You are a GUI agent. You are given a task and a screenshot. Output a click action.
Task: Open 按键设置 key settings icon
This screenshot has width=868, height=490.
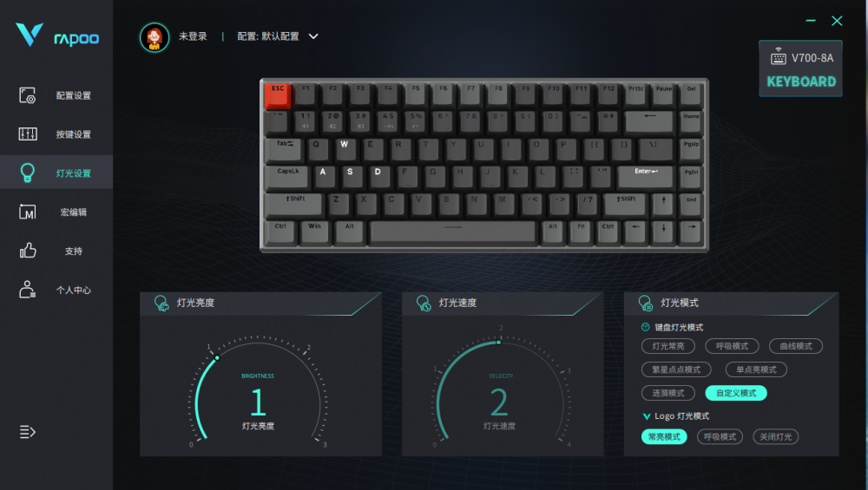point(28,134)
